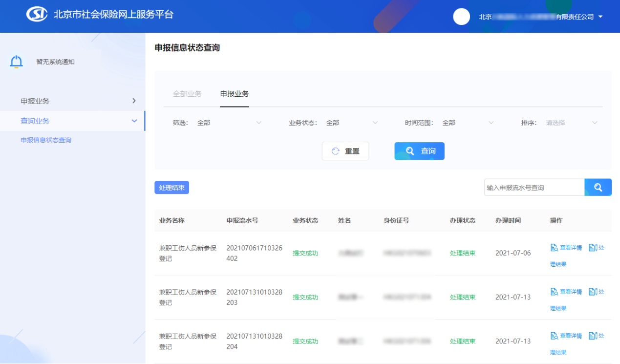This screenshot has width=620, height=364.
Task: Click the date 2021-07-06
Action: coord(513,253)
